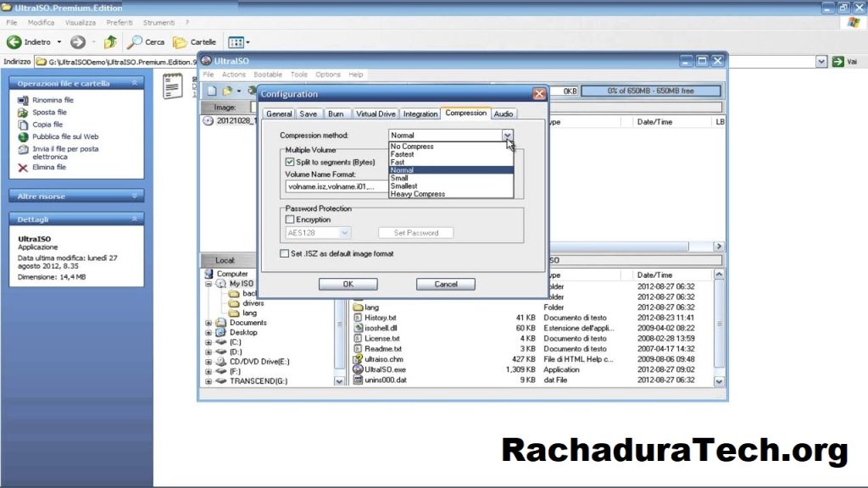This screenshot has width=868, height=488.
Task: Open UltraISO Help menu
Action: coord(356,75)
